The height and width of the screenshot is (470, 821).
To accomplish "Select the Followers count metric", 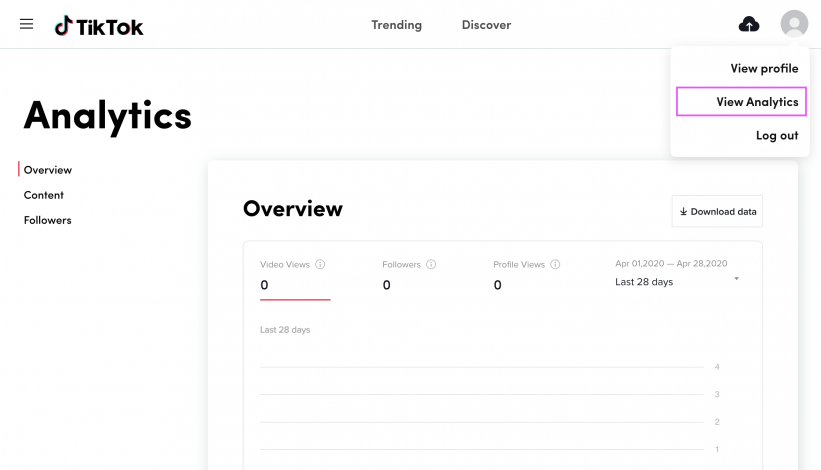I will pyautogui.click(x=409, y=276).
